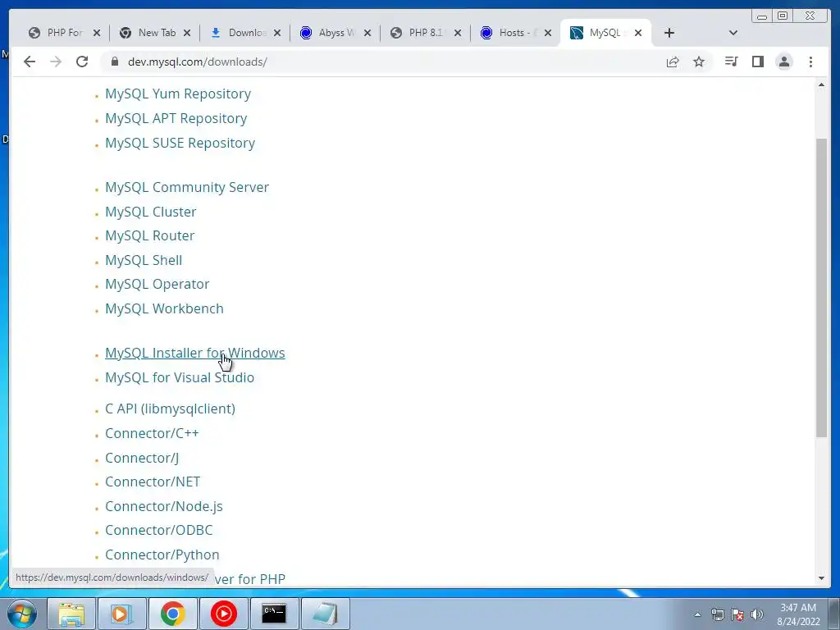The image size is (840, 630).
Task: Open MySQL Workbench link
Action: pyautogui.click(x=164, y=309)
